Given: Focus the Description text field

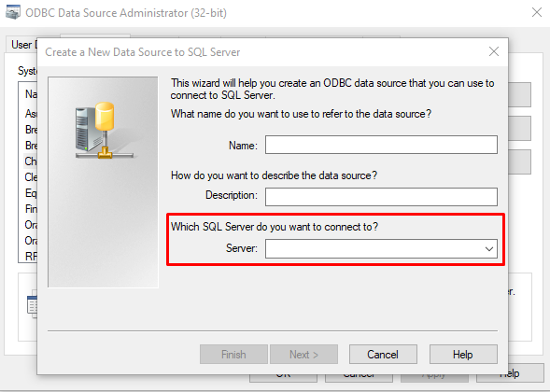Looking at the screenshot, I should click(x=381, y=197).
